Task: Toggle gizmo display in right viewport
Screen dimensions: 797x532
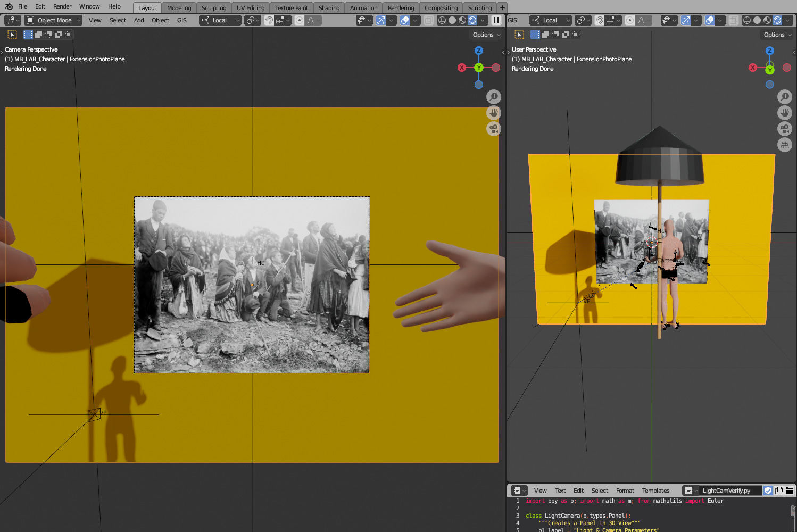Action: 686,20
